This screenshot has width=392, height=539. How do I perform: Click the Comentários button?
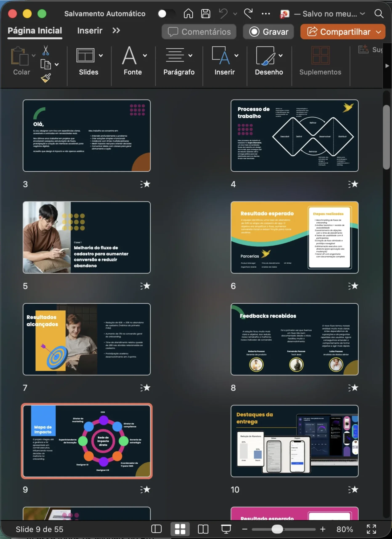199,32
